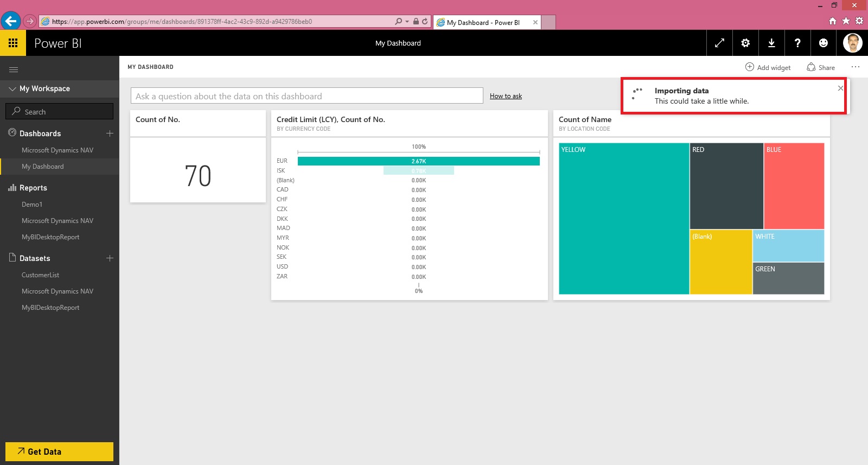This screenshot has height=465, width=868.
Task: Open the user profile picture
Action: tap(853, 43)
